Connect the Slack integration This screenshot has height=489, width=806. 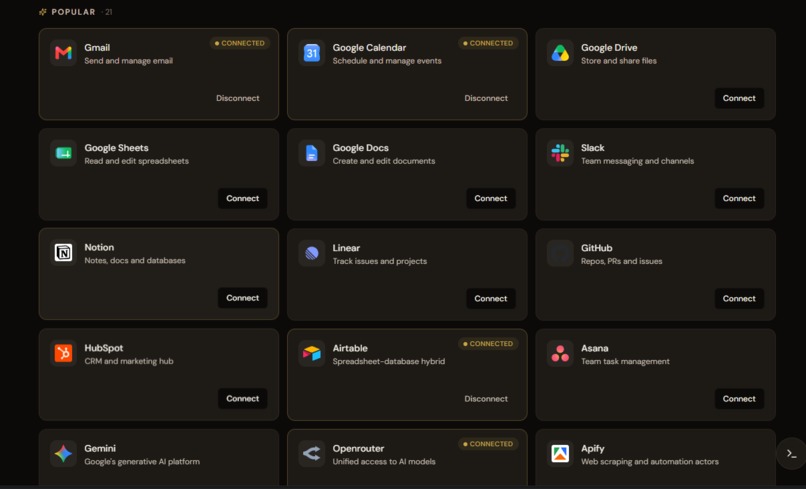point(739,198)
